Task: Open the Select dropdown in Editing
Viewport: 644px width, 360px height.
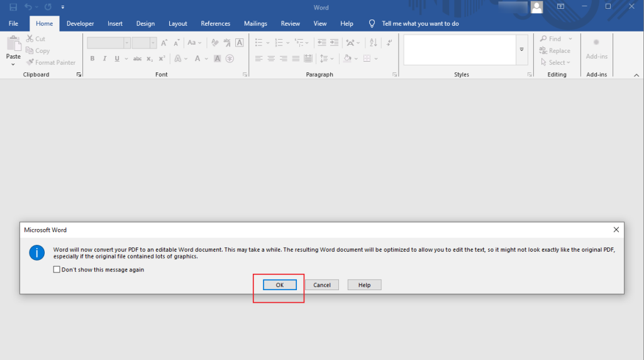Action: pyautogui.click(x=556, y=62)
